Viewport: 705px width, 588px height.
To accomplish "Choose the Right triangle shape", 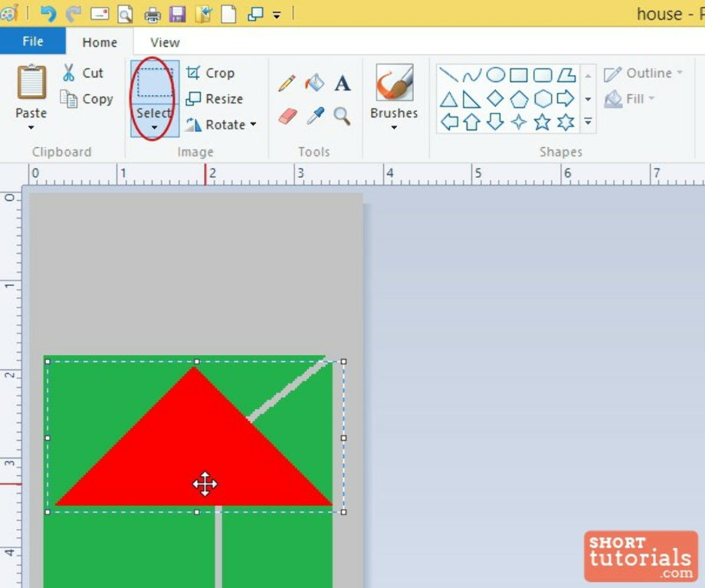I will pyautogui.click(x=471, y=99).
